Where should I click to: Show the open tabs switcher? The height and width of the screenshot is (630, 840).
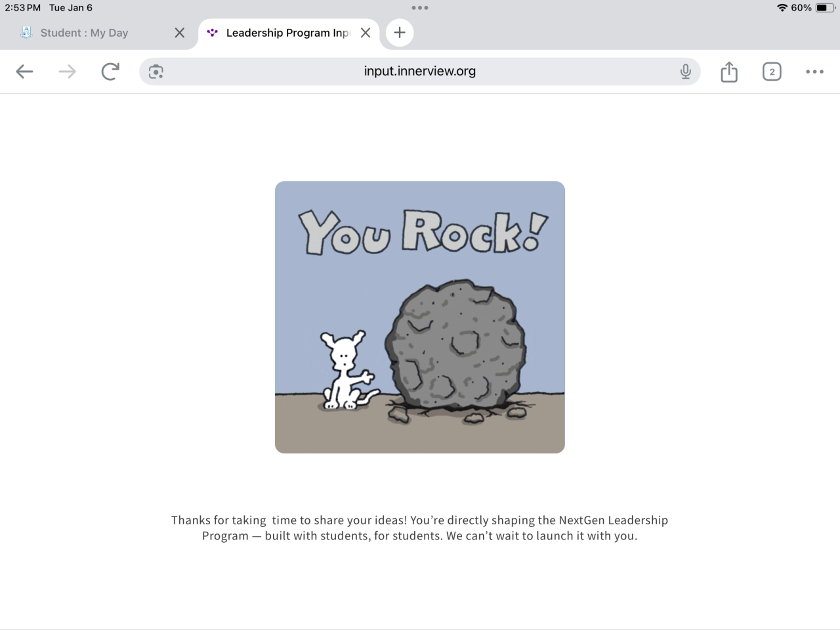pos(772,72)
